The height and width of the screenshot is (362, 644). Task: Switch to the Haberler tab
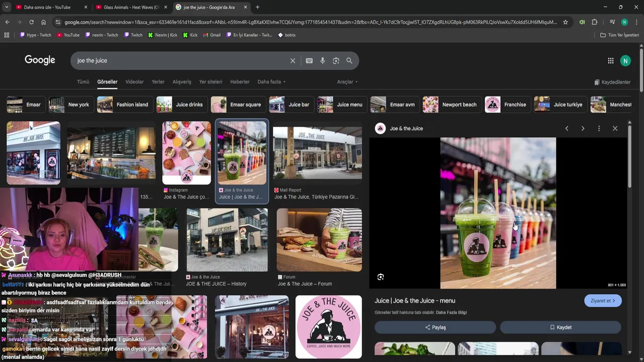tap(240, 82)
